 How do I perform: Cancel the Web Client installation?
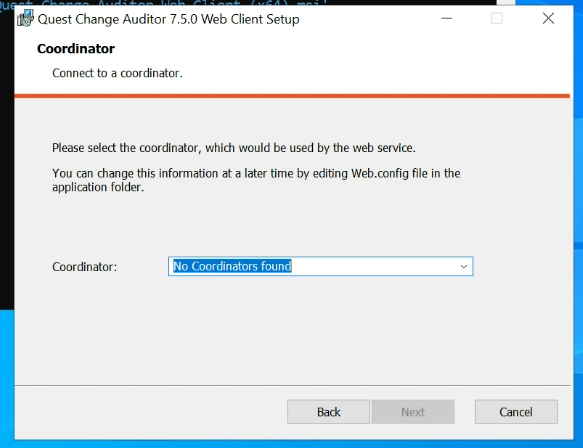pos(516,412)
